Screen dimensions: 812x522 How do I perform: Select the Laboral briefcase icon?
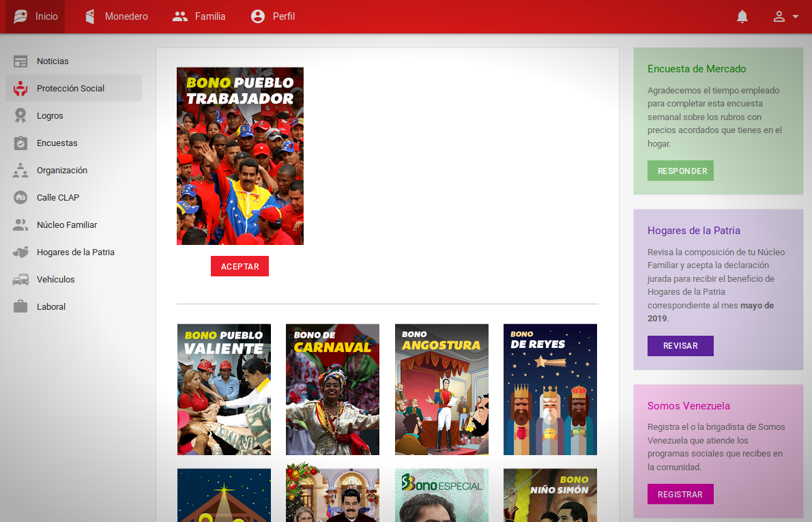[x=20, y=307]
